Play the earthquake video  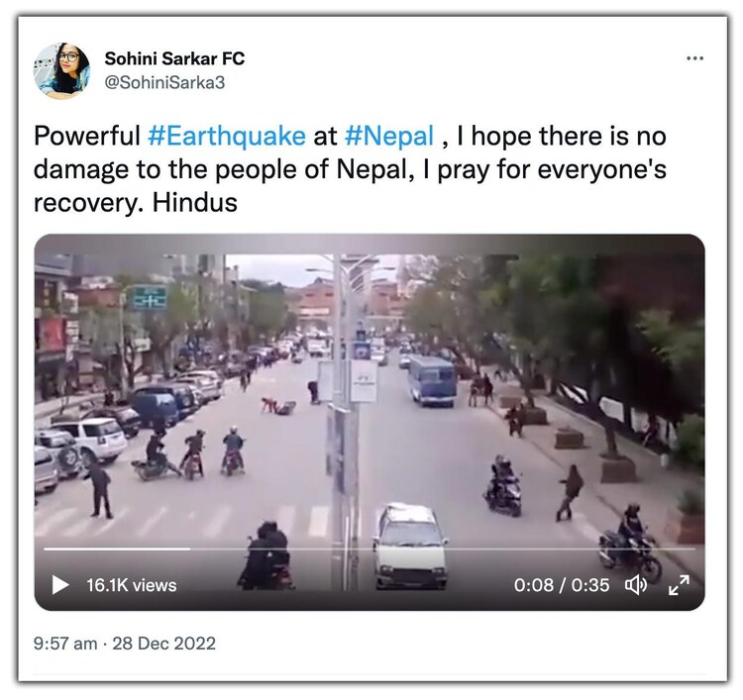59,585
